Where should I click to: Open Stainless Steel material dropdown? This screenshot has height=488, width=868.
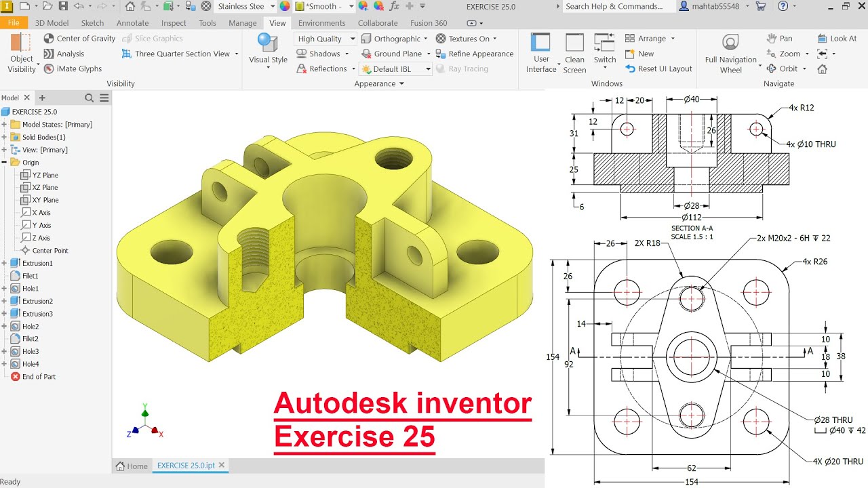[245, 6]
